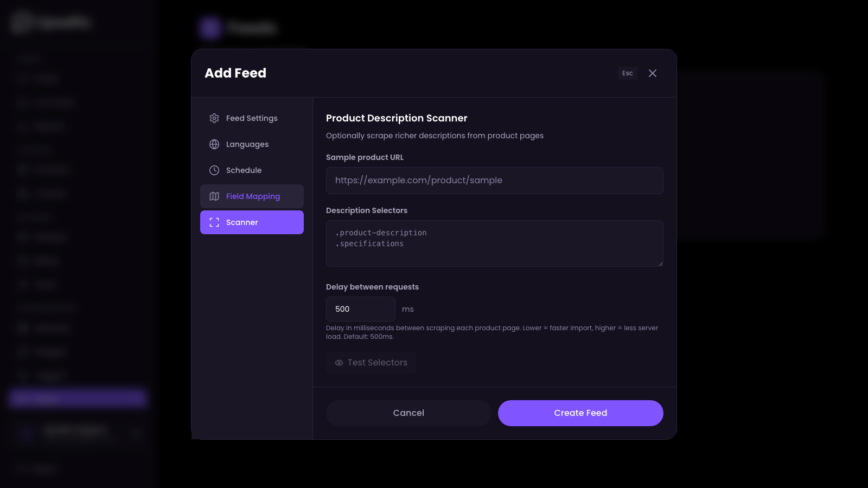Click the map icon for Field Mapping

point(214,196)
